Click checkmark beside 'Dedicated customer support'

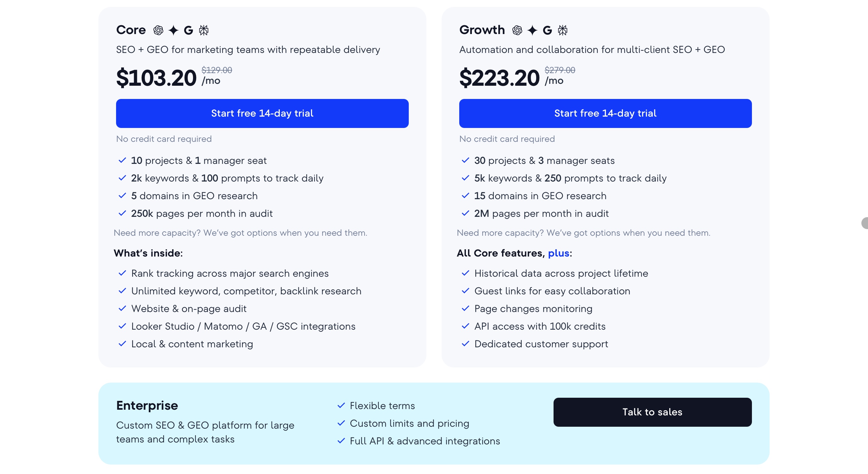click(466, 344)
